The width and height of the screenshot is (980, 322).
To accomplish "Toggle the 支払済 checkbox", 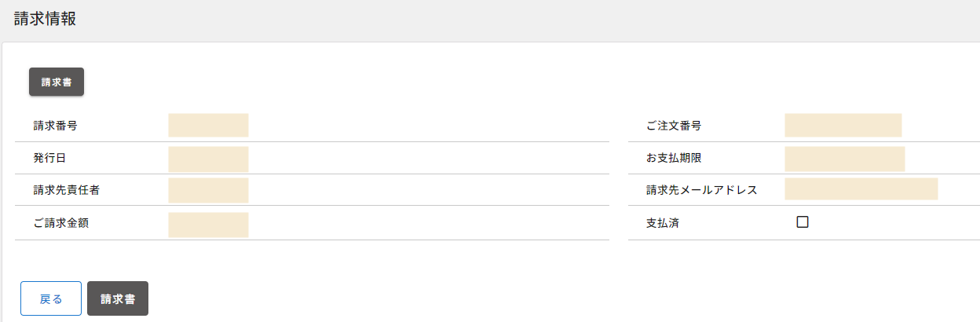I will (803, 222).
